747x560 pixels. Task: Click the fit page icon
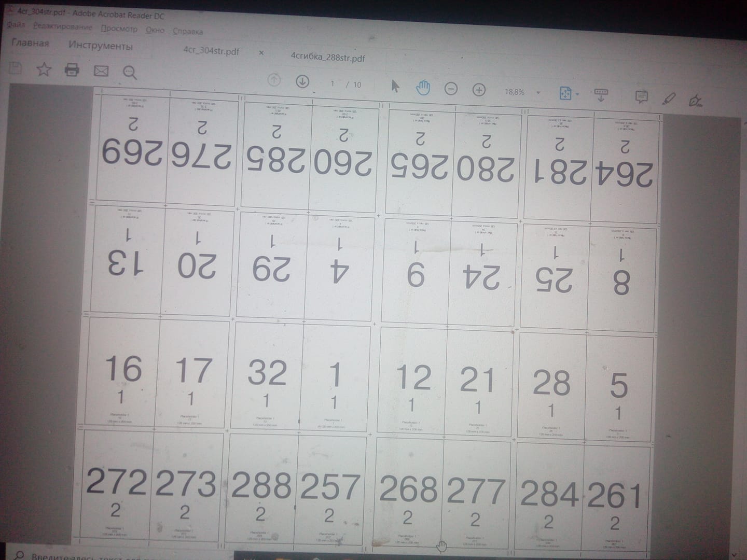click(565, 93)
